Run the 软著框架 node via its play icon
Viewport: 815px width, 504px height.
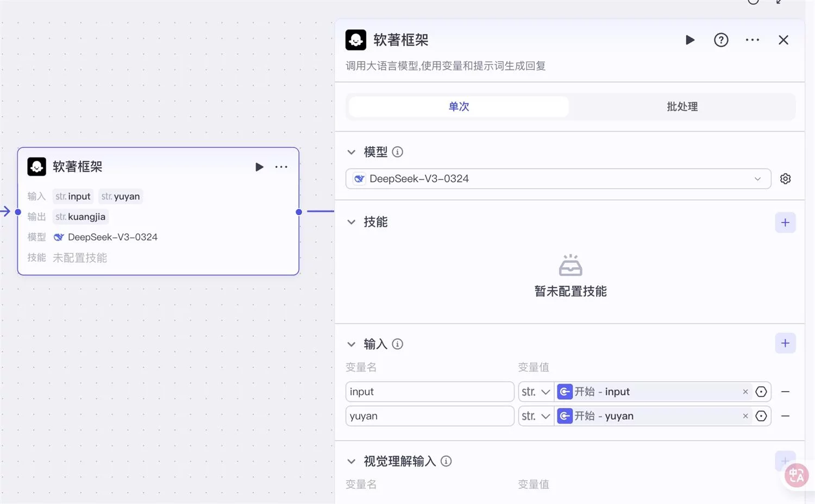click(x=259, y=167)
